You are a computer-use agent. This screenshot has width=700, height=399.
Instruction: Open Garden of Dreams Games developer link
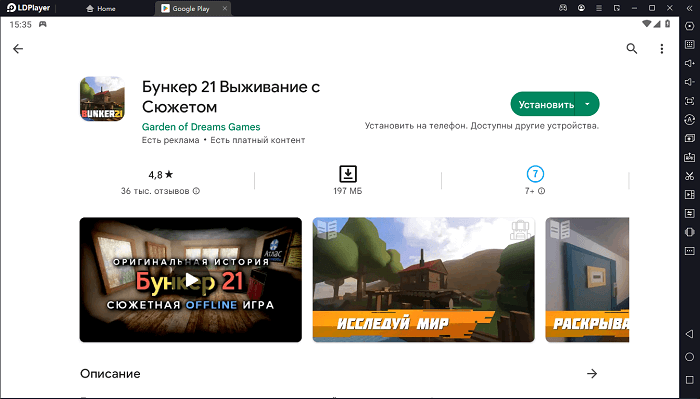tap(201, 127)
